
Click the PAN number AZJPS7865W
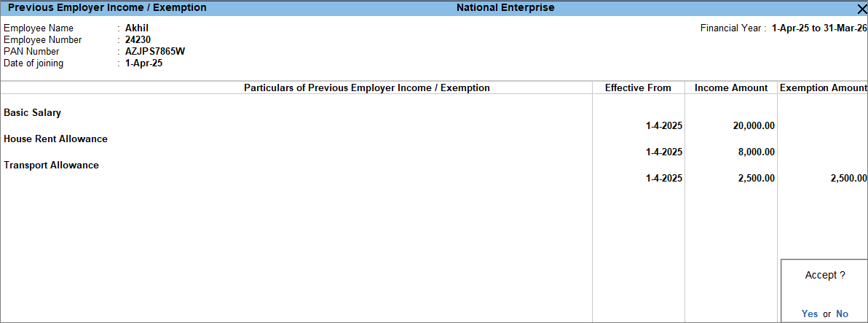point(155,52)
